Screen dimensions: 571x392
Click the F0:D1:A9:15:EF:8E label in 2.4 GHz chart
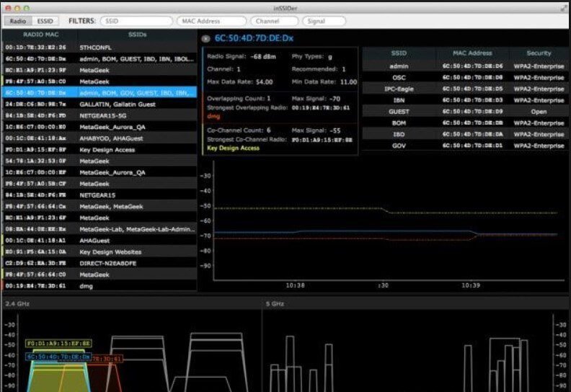(58, 343)
